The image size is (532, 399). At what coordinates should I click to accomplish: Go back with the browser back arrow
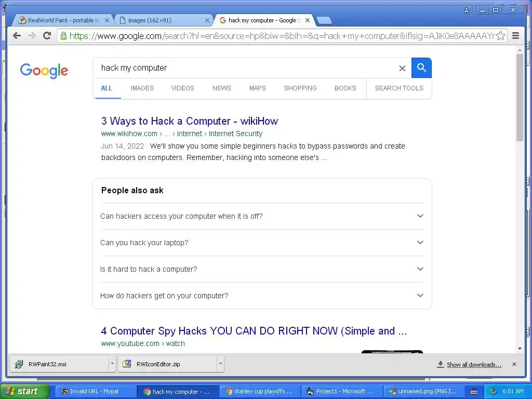(17, 36)
